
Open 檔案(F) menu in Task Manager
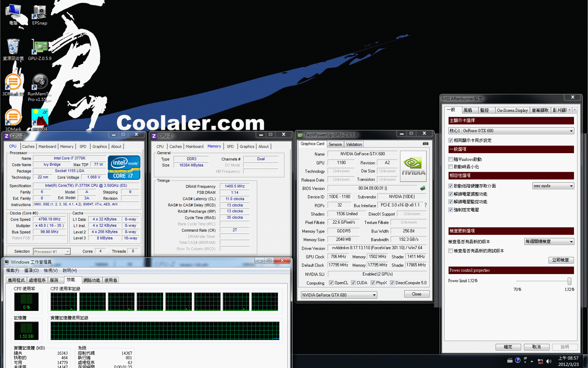point(13,271)
